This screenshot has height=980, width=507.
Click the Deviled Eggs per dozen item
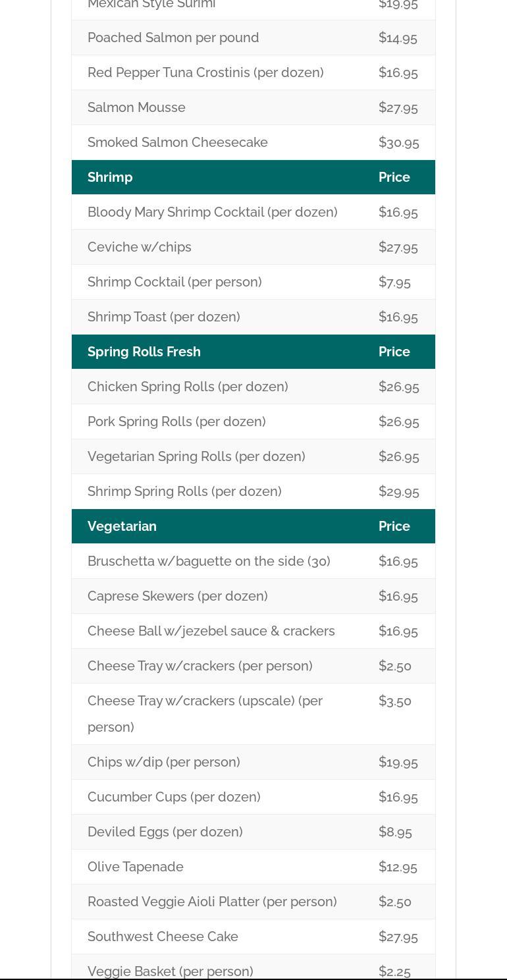point(165,832)
